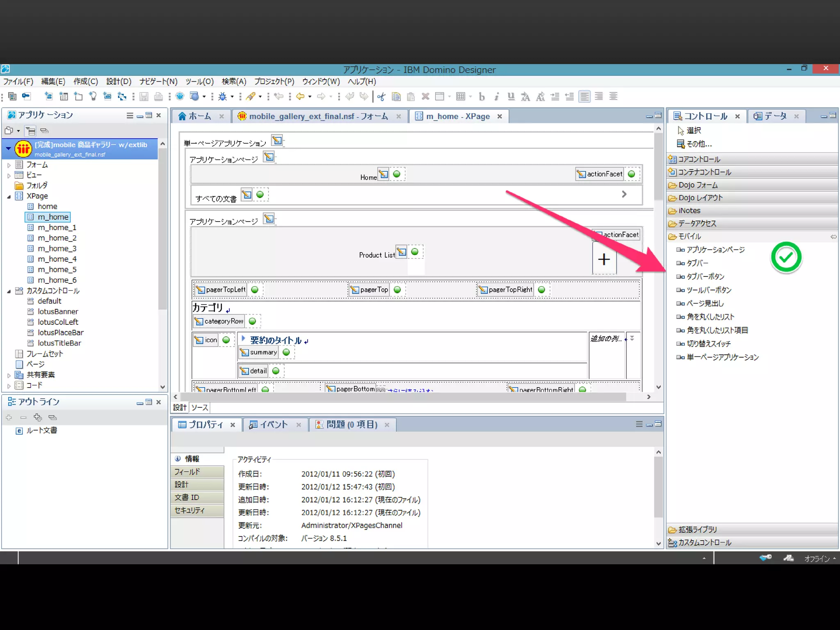Open the m_home_3 XPage in tree
The height and width of the screenshot is (630, 840).
(57, 249)
